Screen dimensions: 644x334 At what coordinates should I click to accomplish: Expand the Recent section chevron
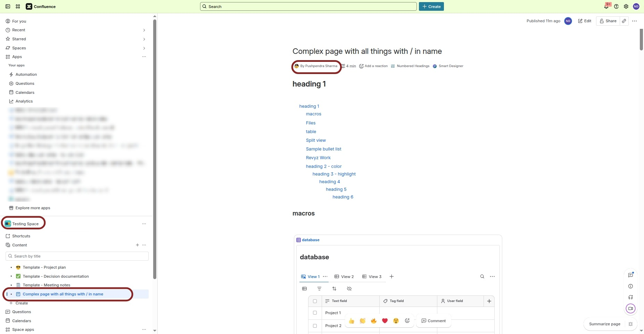coord(144,30)
